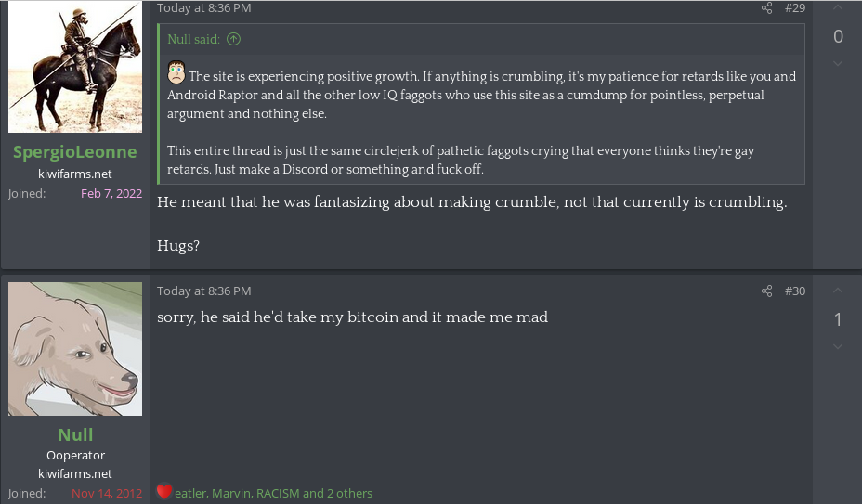Click the share icon on post #30
This screenshot has height=504, width=862.
pos(766,291)
